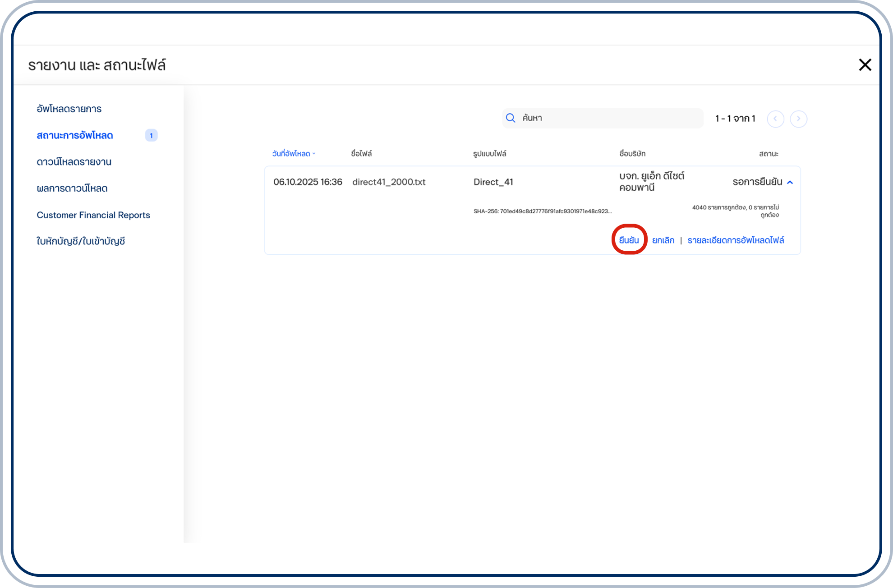Click the SHA-256 hash text
Image resolution: width=893 pixels, height=588 pixels.
(543, 211)
